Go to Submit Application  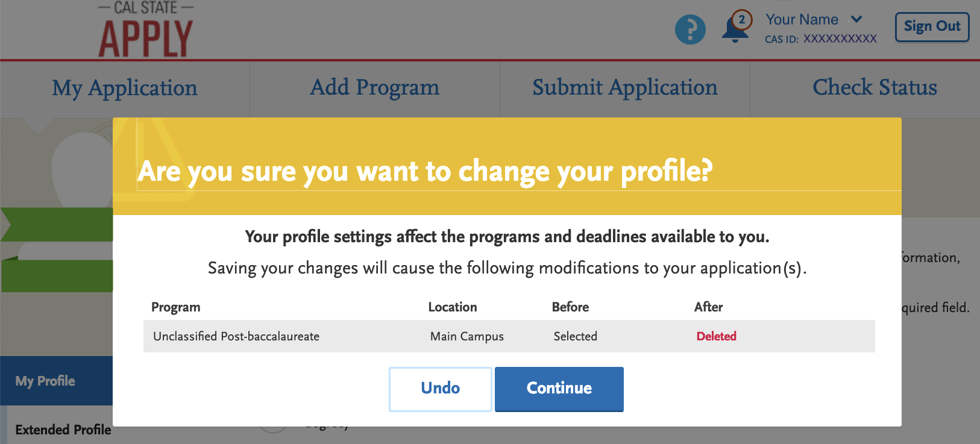tap(624, 88)
